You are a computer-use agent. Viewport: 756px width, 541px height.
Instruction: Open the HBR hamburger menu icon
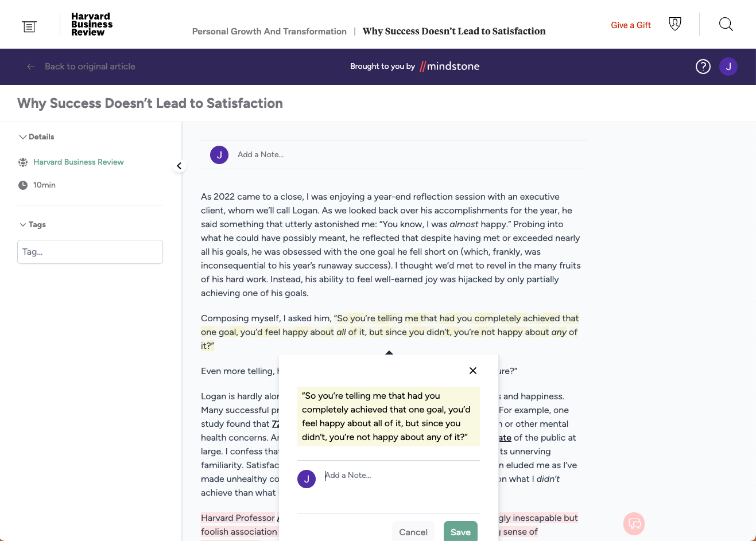coord(29,26)
